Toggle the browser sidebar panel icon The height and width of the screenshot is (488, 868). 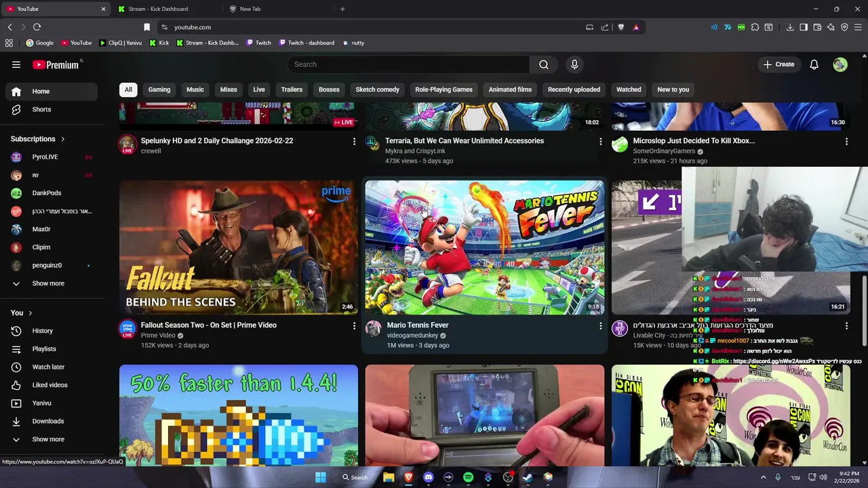click(804, 27)
